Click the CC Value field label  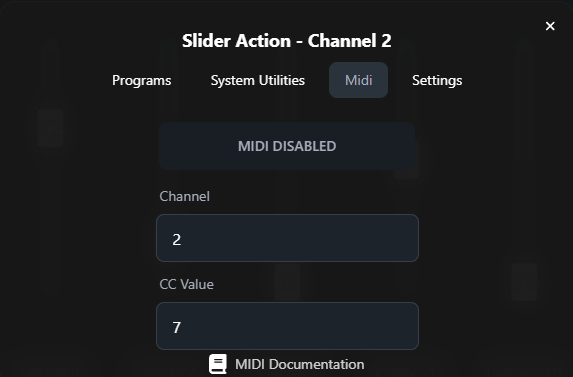186,285
